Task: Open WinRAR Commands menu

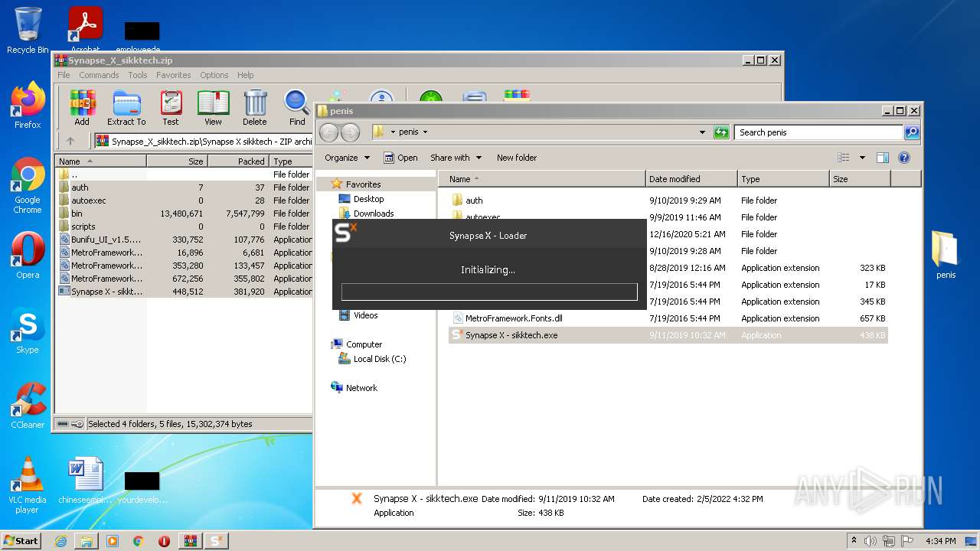Action: click(x=99, y=75)
